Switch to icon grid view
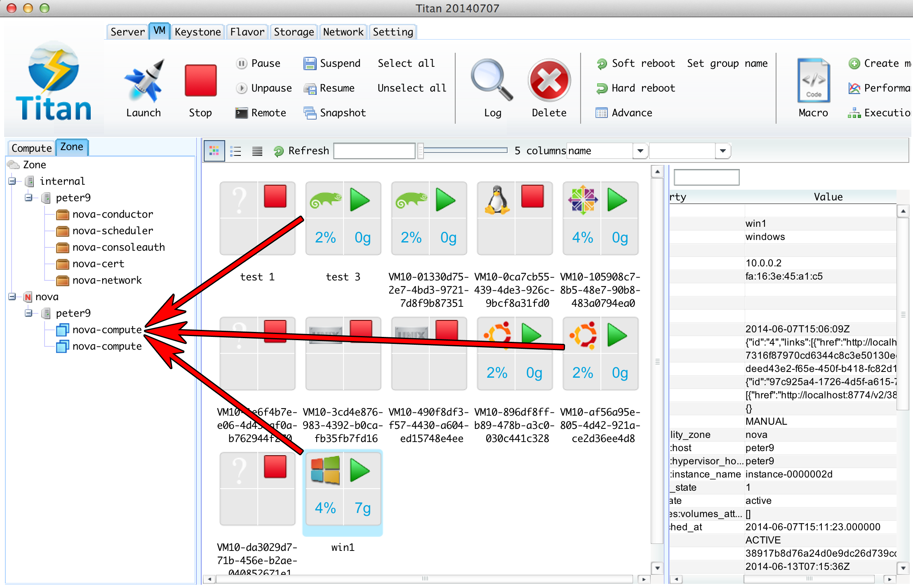Viewport: 913px width, 588px height. click(214, 151)
